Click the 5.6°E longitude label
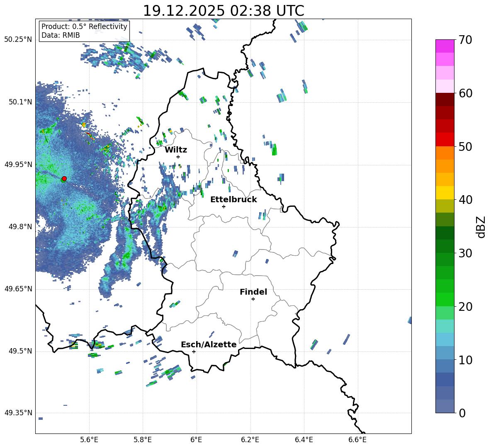The width and height of the screenshot is (491, 448). pyautogui.click(x=89, y=440)
